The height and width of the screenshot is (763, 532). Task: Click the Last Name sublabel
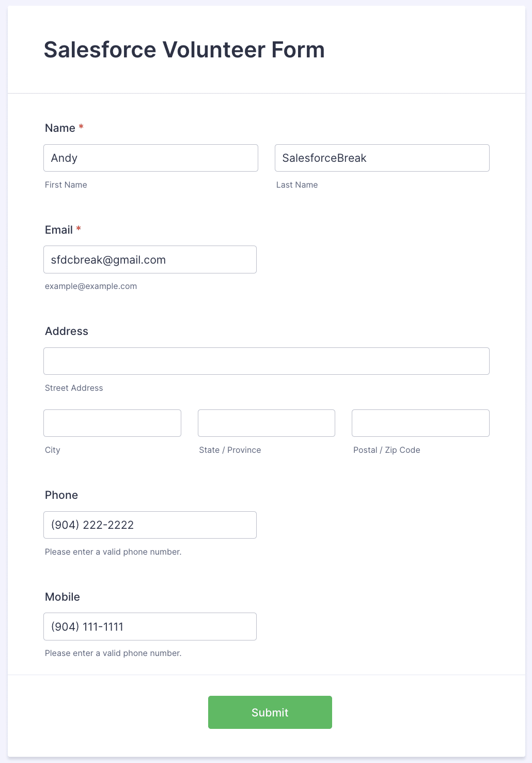[x=297, y=185]
